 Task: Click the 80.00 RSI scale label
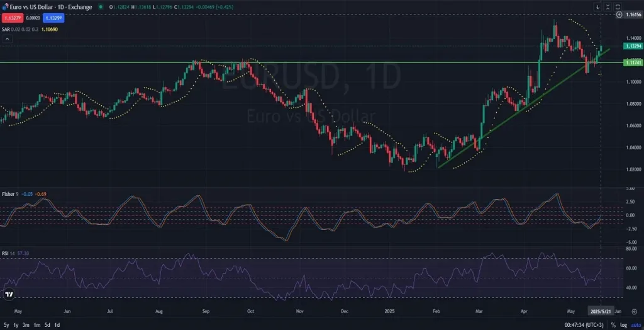(633, 249)
